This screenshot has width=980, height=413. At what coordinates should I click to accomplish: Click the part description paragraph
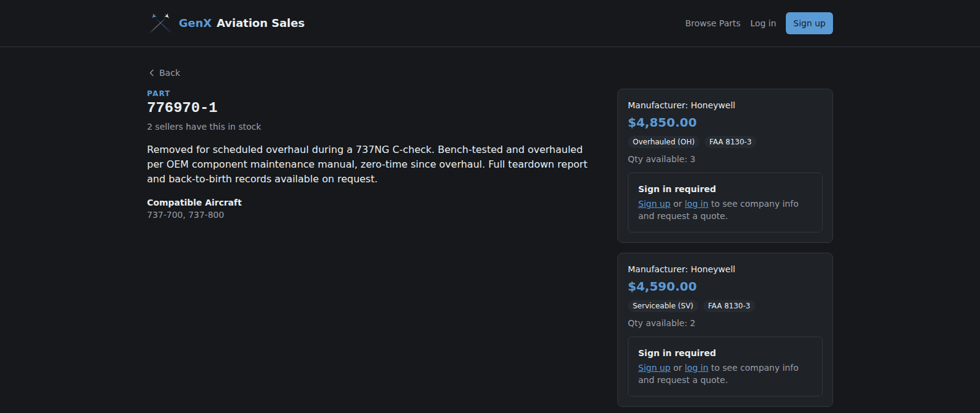tap(367, 164)
